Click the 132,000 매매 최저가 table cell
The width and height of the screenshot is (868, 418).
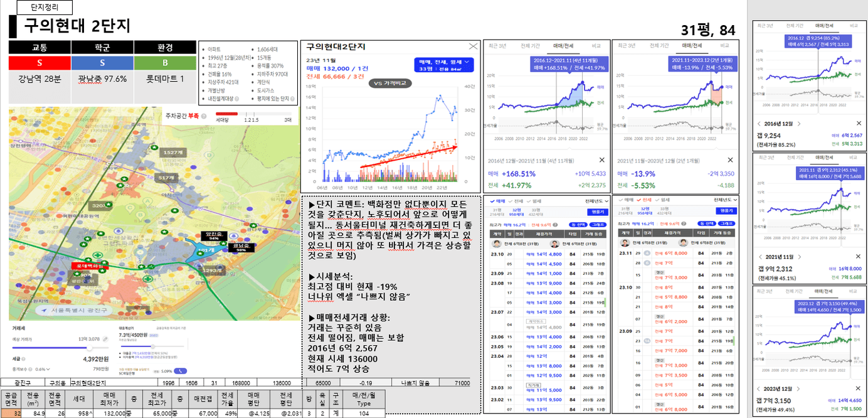pyautogui.click(x=109, y=414)
